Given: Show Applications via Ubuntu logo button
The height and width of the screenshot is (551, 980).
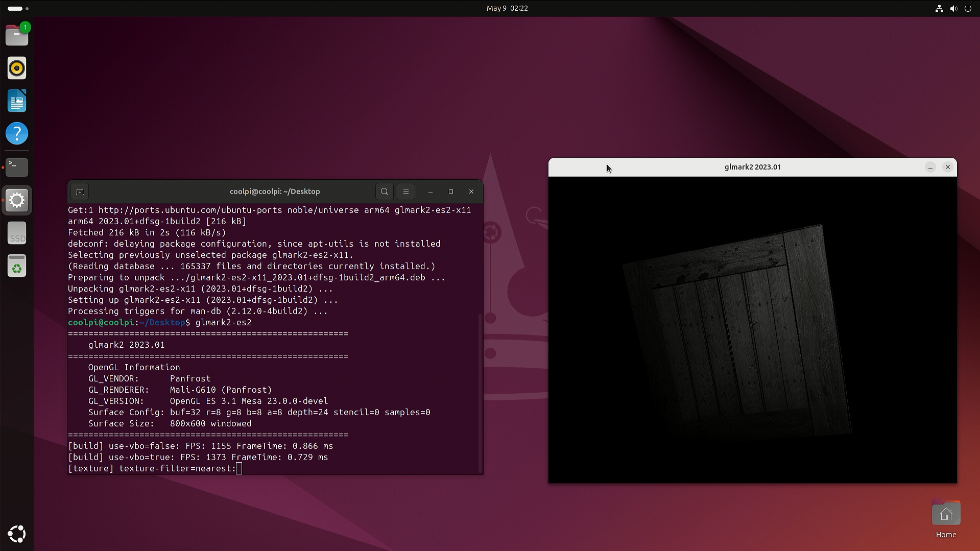Looking at the screenshot, I should pyautogui.click(x=17, y=534).
